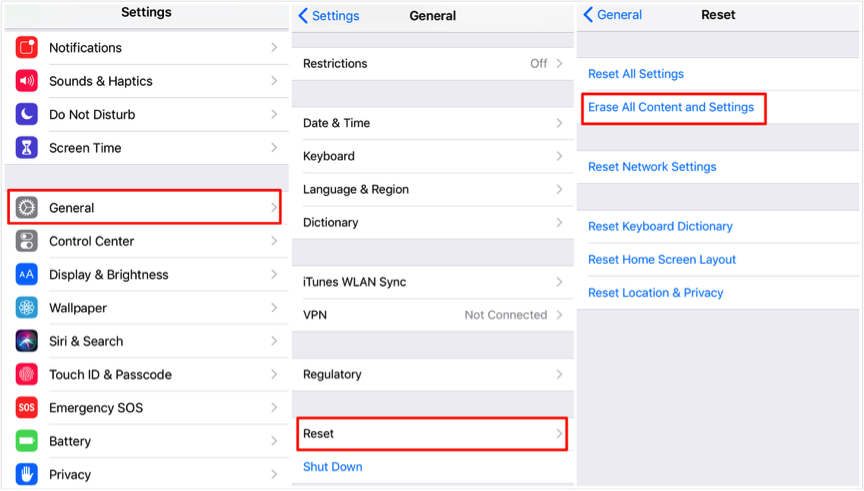864x491 pixels.
Task: Tap the Screen Time hourglass icon
Action: pyautogui.click(x=26, y=148)
